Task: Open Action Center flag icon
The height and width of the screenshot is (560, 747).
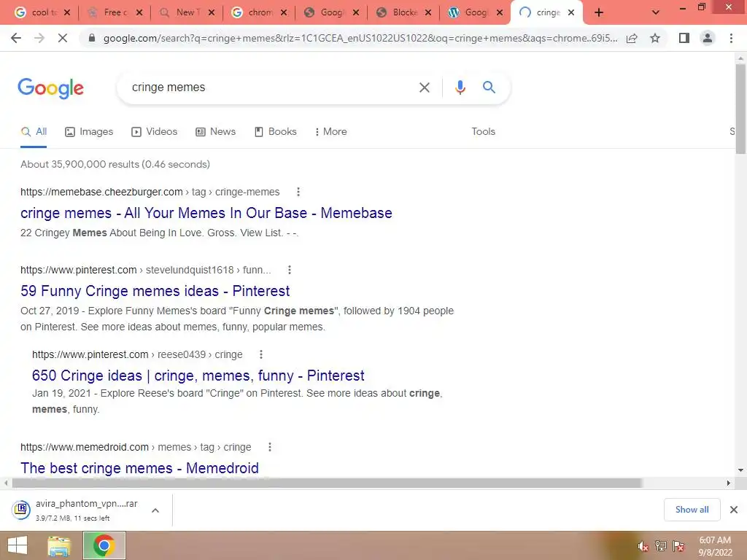Action: coord(678,546)
